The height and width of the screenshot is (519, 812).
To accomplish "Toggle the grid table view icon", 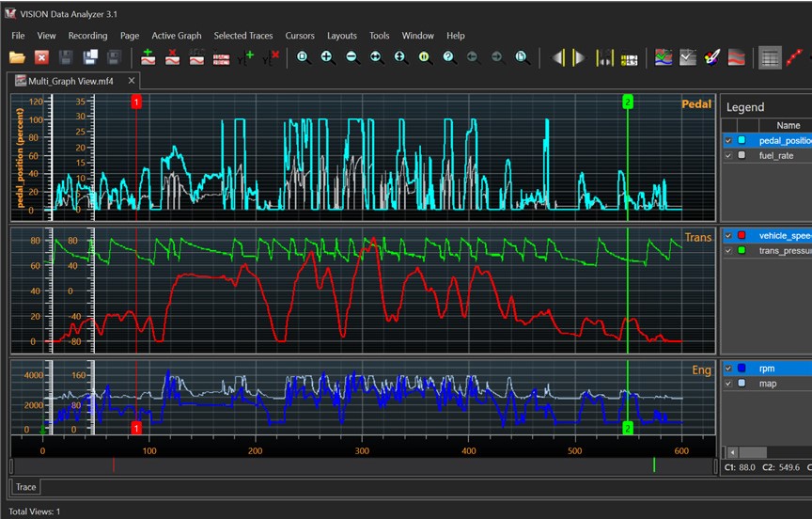I will [x=770, y=57].
